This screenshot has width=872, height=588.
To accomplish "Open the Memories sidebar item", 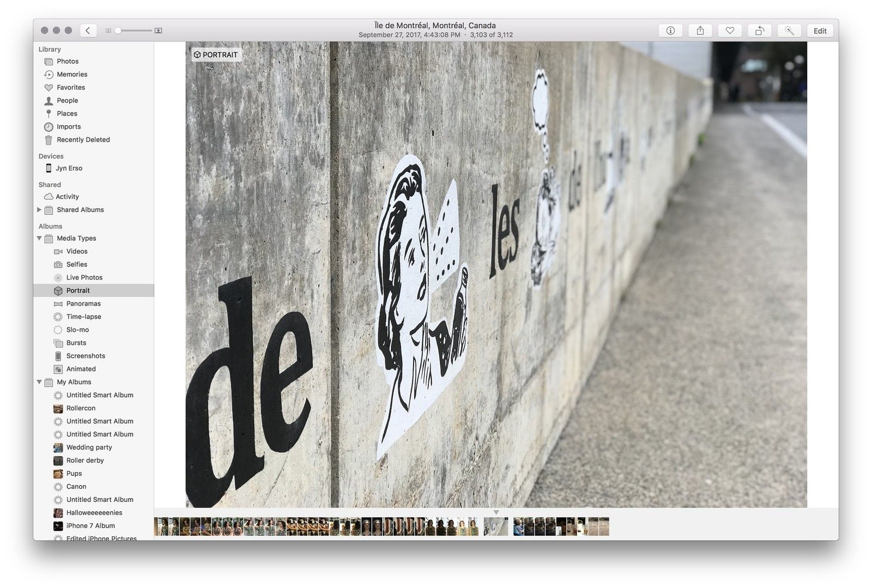I will pos(71,75).
